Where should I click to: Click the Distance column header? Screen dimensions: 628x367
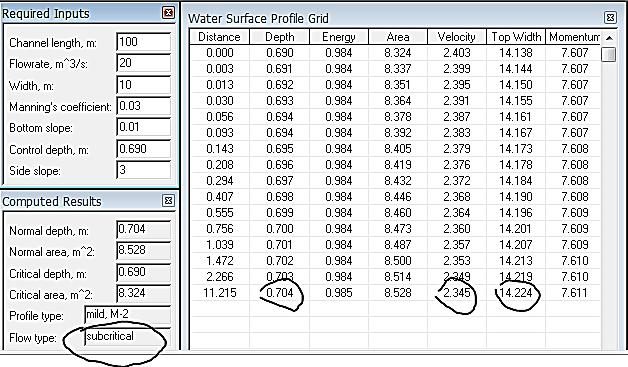219,37
